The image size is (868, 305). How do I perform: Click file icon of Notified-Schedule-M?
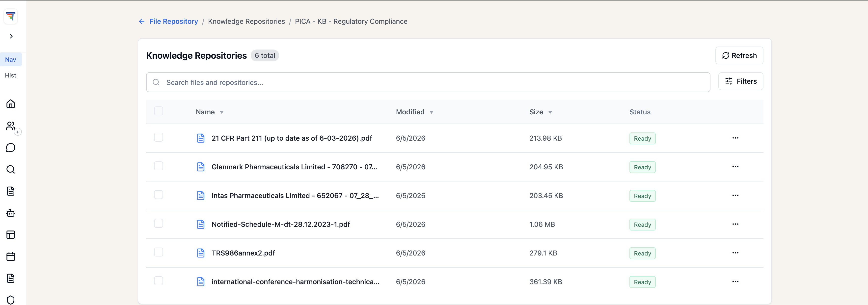(x=200, y=224)
